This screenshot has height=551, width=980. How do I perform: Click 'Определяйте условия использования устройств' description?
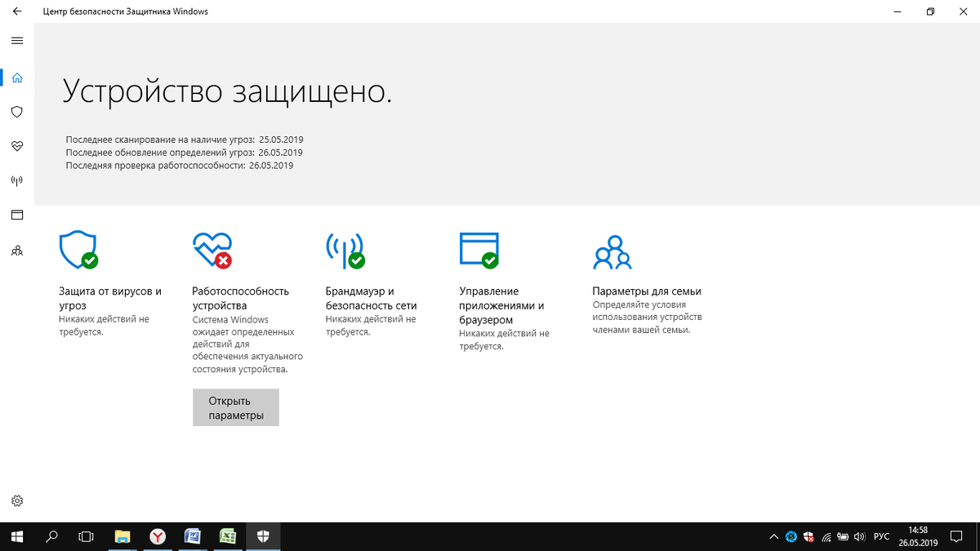[647, 317]
